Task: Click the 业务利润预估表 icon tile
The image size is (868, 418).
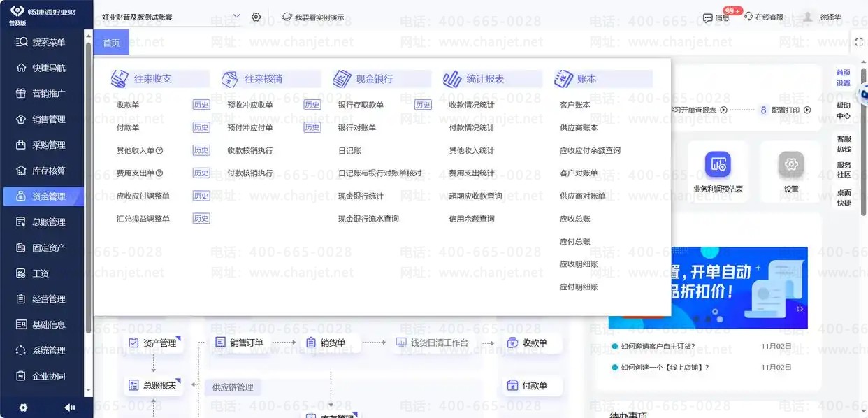Action: (x=718, y=165)
